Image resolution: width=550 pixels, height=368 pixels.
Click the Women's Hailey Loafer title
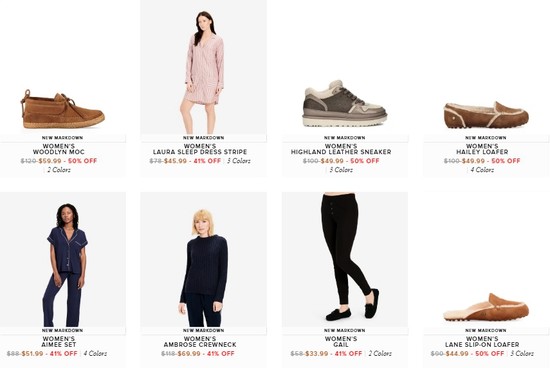482,149
